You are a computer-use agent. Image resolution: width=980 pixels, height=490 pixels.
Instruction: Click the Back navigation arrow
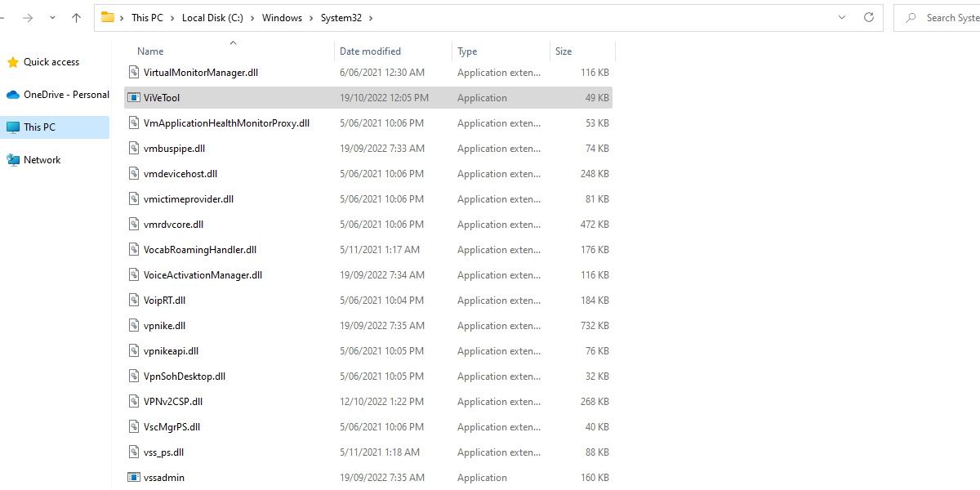click(5, 17)
